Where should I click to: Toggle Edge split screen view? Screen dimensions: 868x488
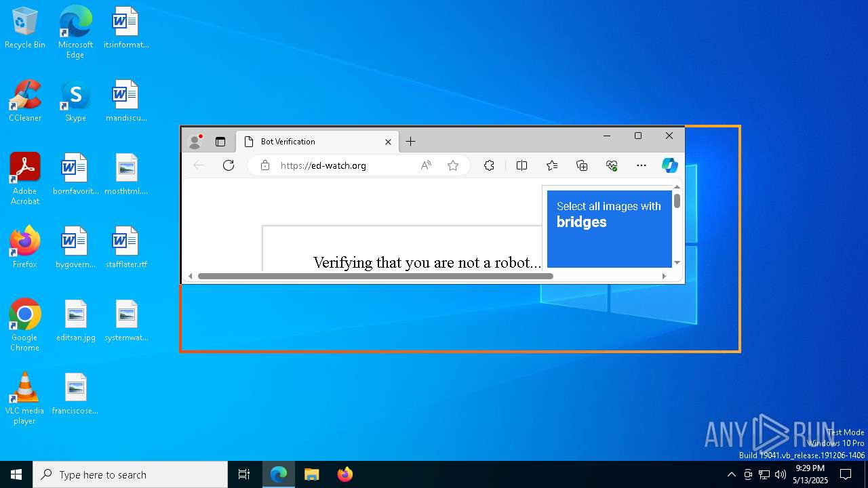click(x=521, y=165)
